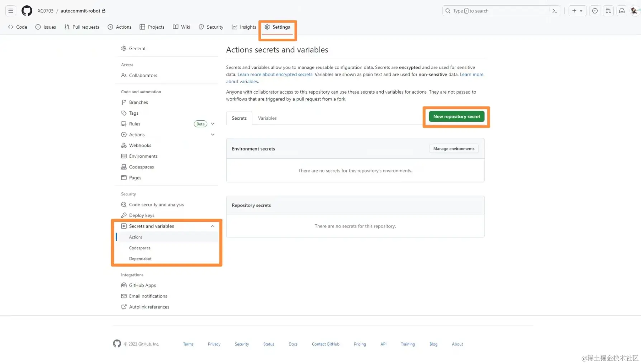641x364 pixels.
Task: Open the Blog footer link
Action: pos(433,344)
